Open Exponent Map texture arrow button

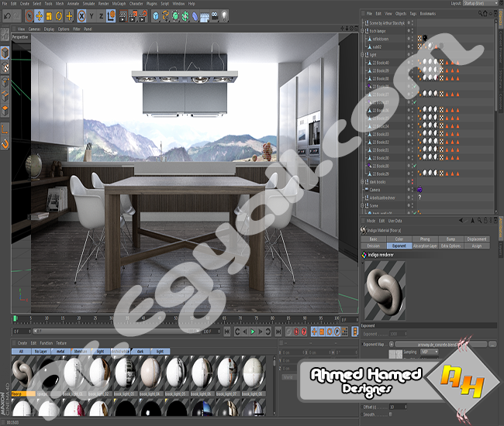pyautogui.click(x=391, y=344)
